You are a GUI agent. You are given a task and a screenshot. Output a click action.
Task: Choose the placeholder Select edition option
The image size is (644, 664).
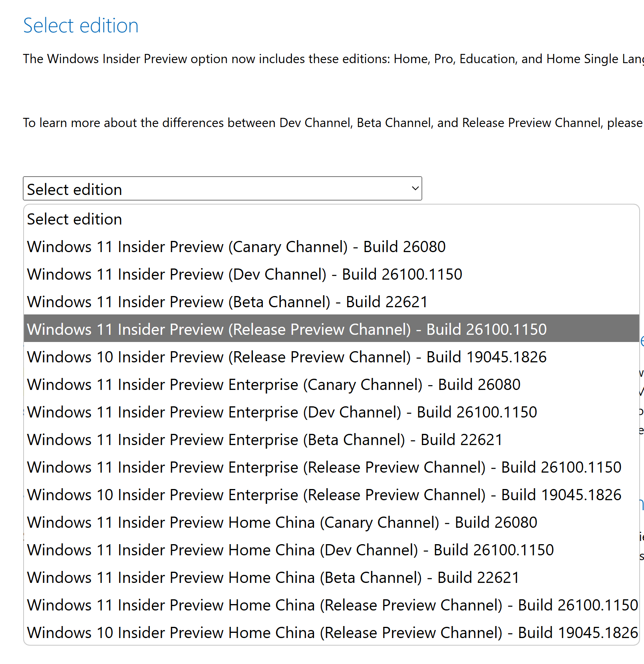point(331,219)
